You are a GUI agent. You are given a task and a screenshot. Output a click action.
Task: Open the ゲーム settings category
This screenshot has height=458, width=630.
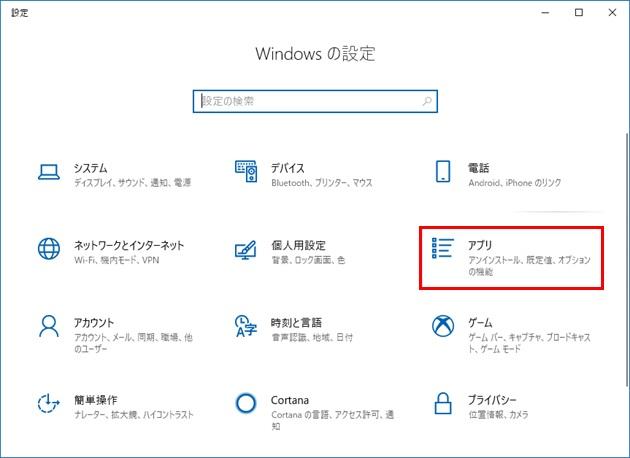click(x=480, y=323)
